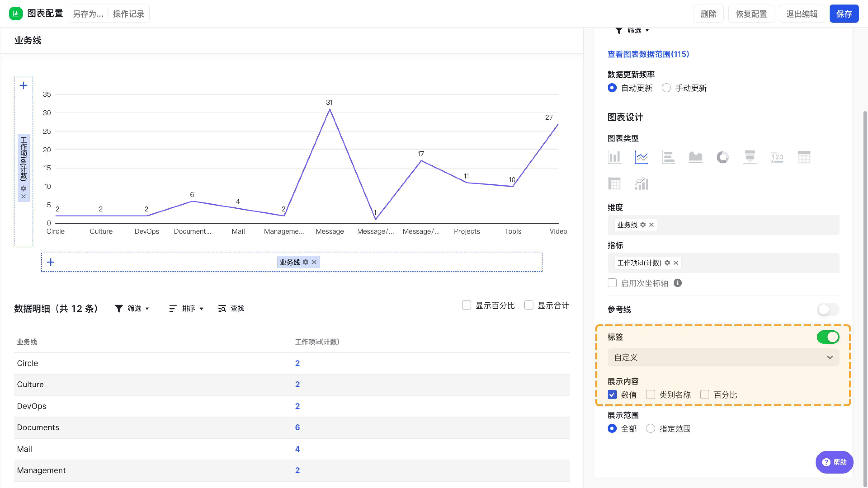Select the vertical bar chart type
Screen dimensions: 868x488
coord(614,157)
